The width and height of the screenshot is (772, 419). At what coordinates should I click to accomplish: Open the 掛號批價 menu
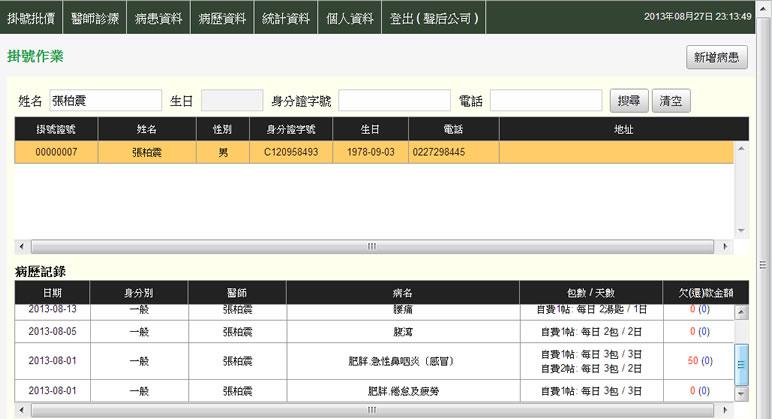click(x=32, y=17)
